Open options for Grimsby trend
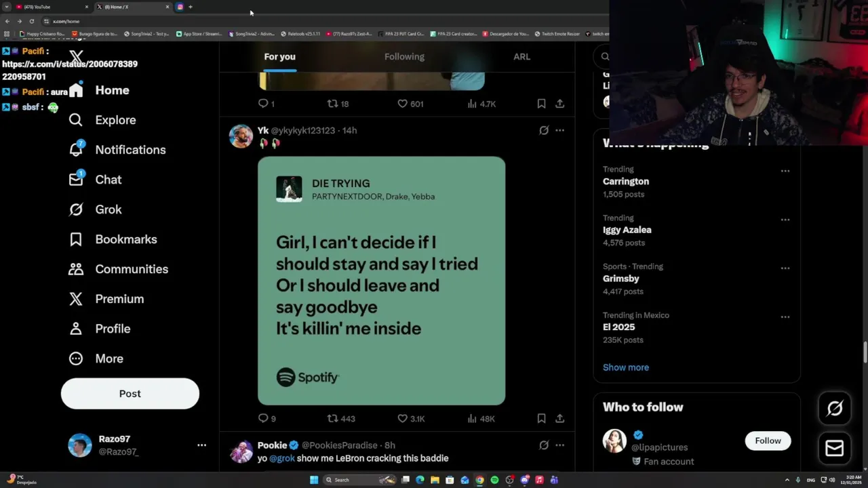 pos(785,268)
